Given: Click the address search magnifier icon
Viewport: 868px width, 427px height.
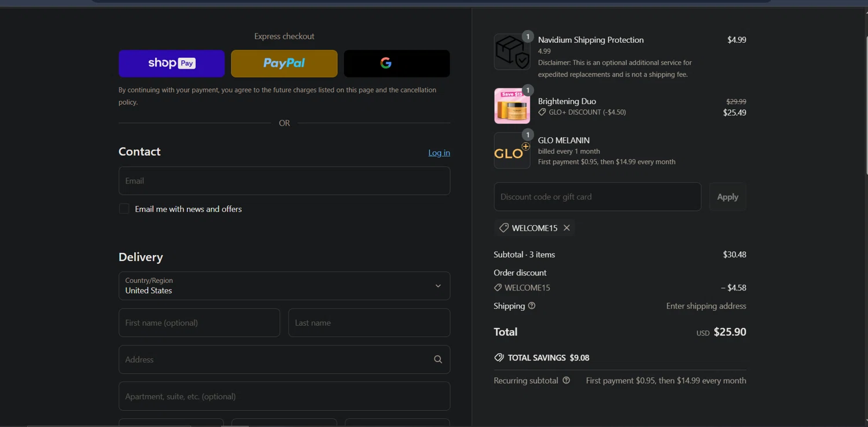Looking at the screenshot, I should click(438, 359).
